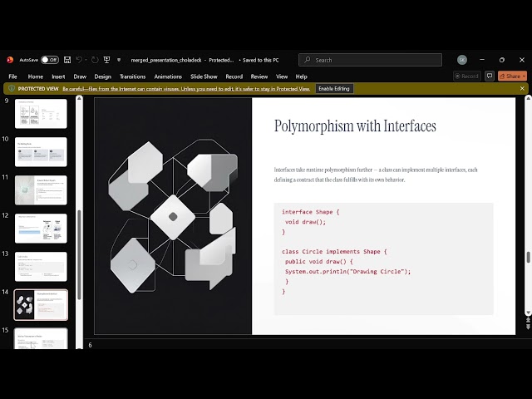
Task: Open the Review tab
Action: coord(259,76)
